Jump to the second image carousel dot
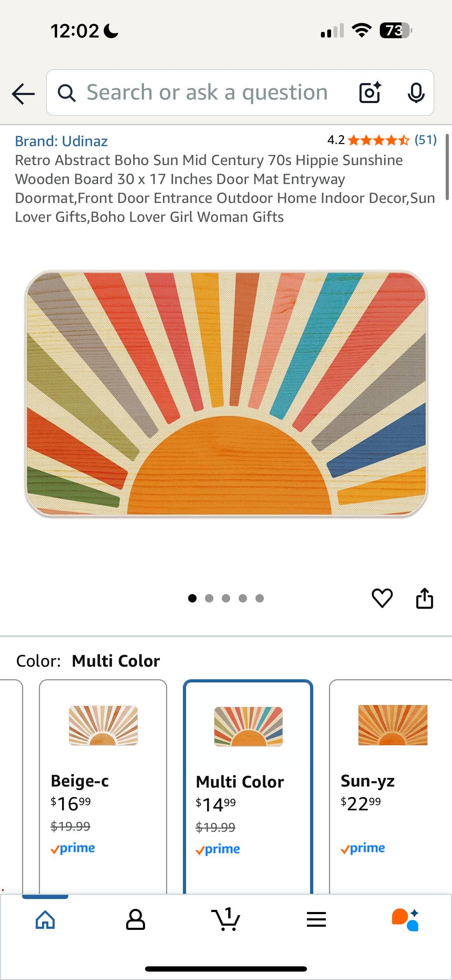 (209, 598)
